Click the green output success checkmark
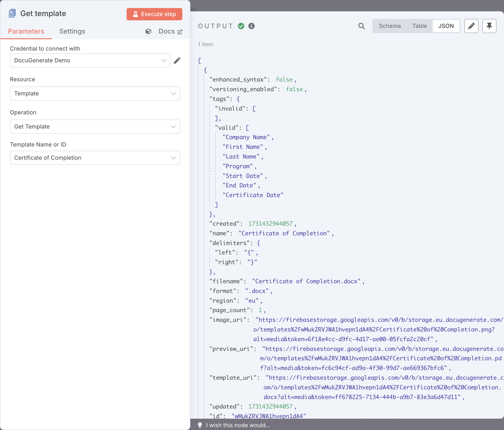This screenshot has width=504, height=430. pyautogui.click(x=241, y=26)
